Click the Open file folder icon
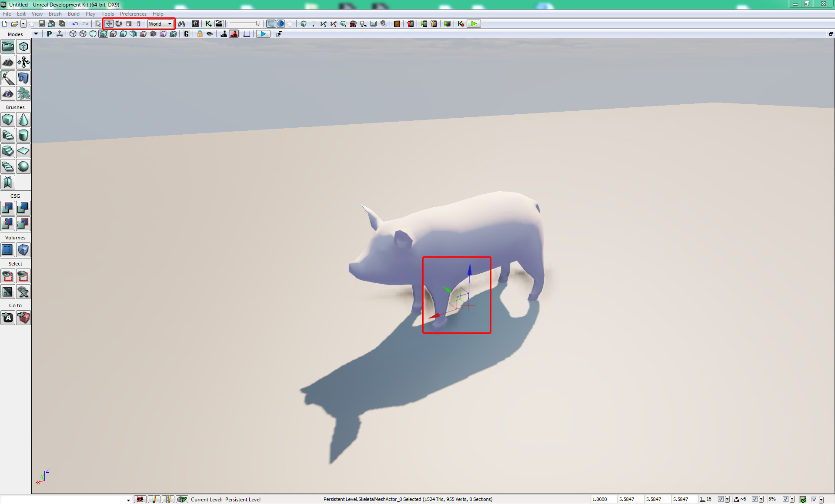This screenshot has width=835, height=504. (14, 24)
